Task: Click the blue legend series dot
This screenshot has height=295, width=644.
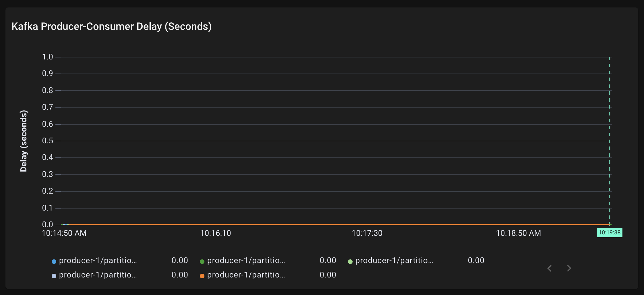Action: 54,262
